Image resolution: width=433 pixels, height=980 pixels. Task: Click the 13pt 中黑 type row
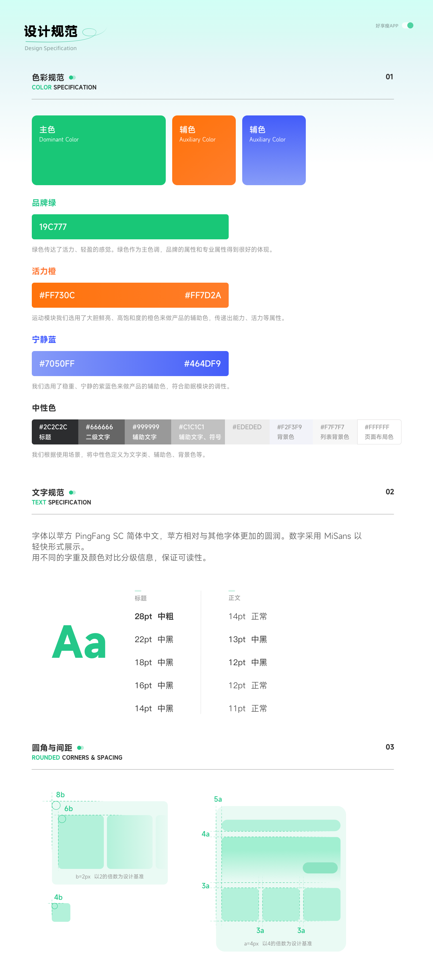tap(248, 639)
